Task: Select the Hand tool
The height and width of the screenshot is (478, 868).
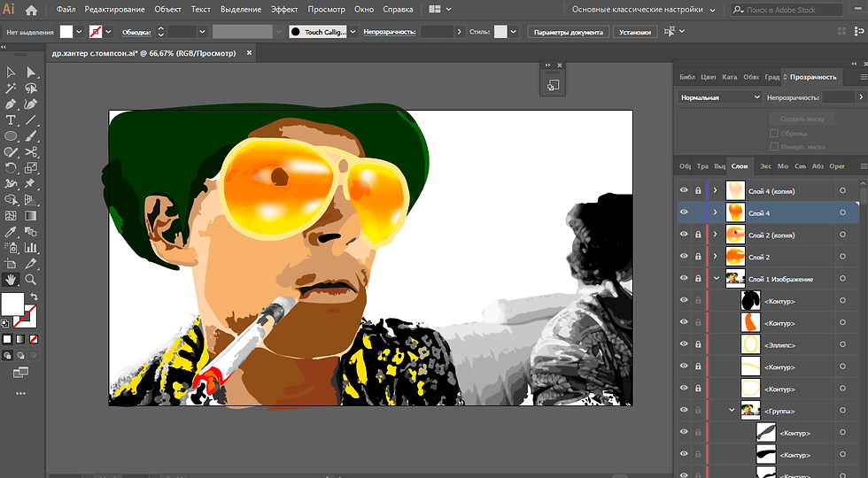Action: point(11,280)
